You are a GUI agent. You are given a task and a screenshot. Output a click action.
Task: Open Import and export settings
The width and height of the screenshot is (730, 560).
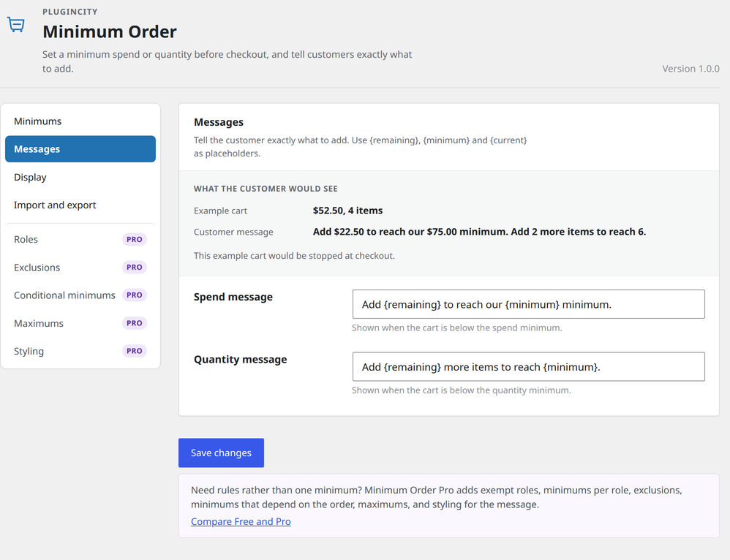pos(80,205)
